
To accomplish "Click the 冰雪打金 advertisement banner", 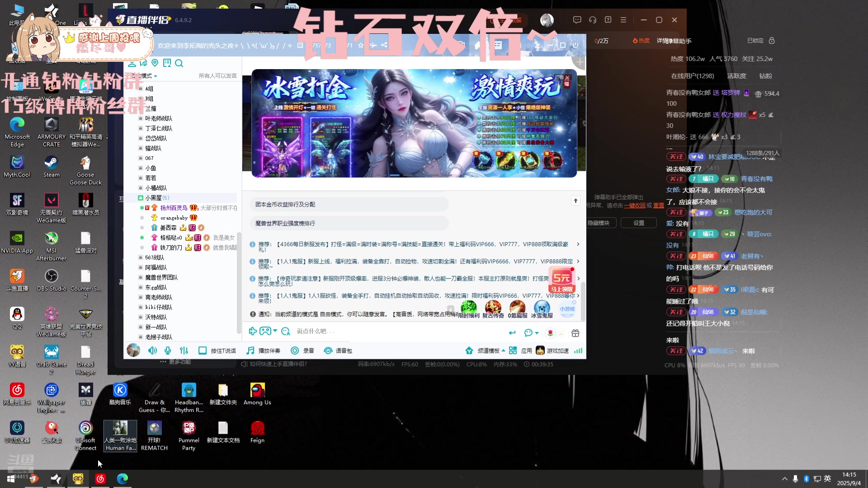I will [414, 123].
